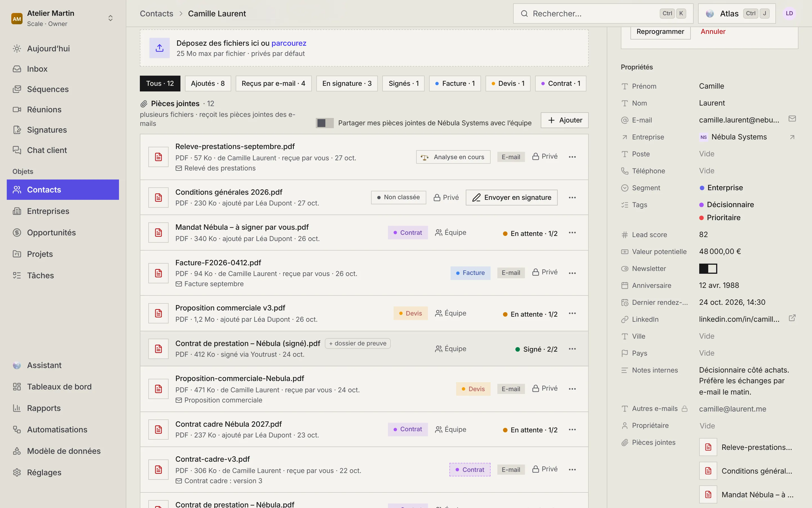
Task: Open Chat client
Action: pyautogui.click(x=63, y=150)
